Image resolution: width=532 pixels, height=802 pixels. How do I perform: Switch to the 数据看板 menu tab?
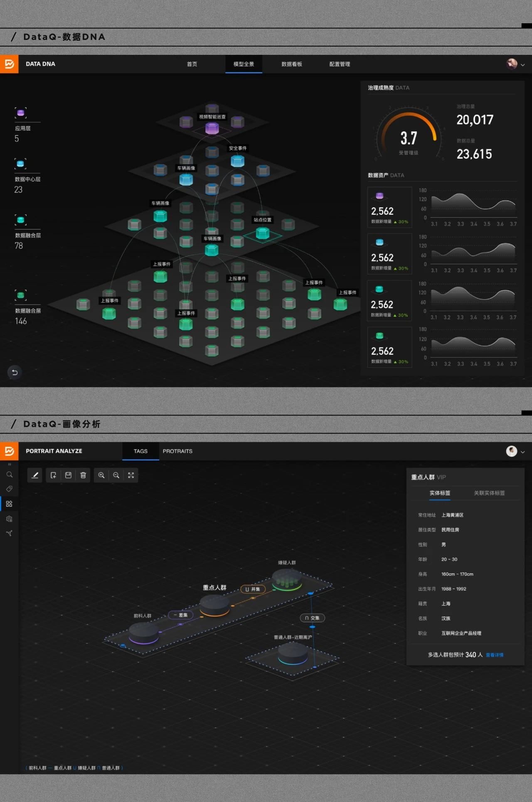coord(291,64)
